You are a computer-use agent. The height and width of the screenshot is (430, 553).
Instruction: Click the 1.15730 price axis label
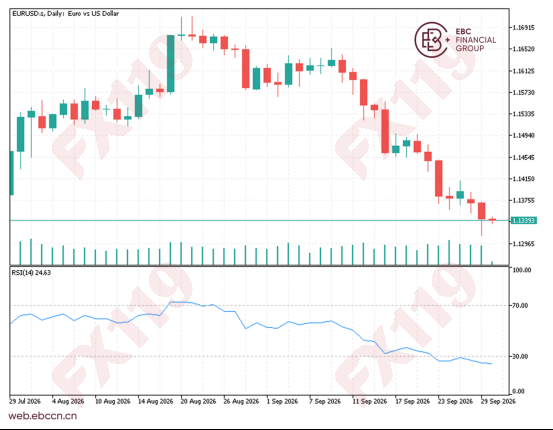(x=523, y=92)
